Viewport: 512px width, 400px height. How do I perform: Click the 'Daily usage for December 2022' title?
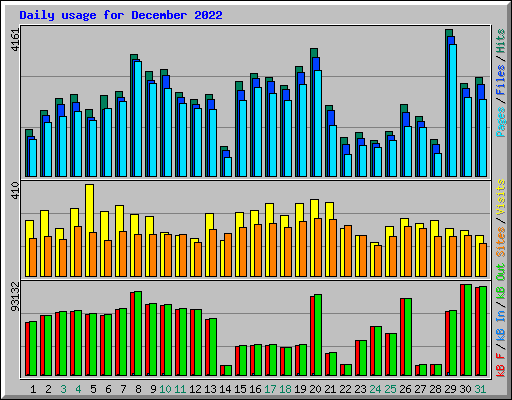[121, 15]
